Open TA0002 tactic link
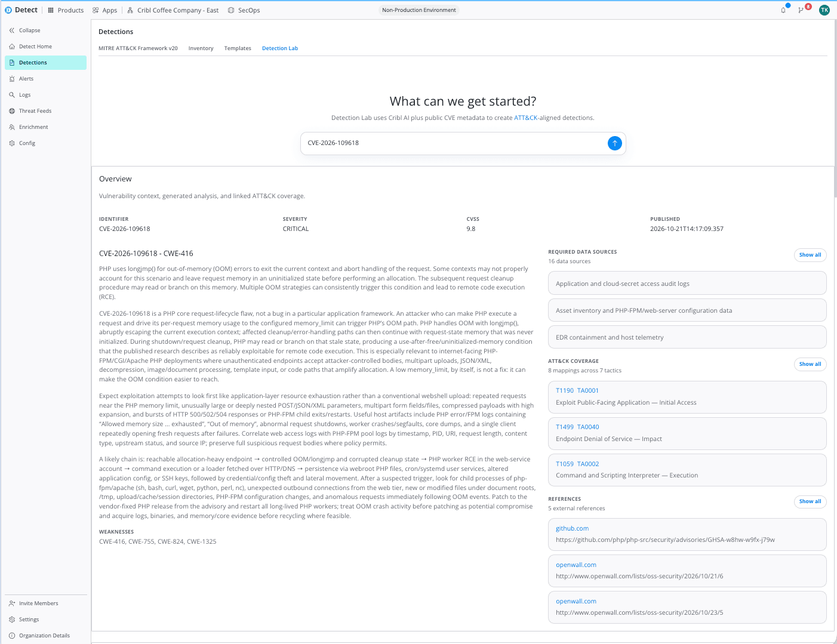The image size is (837, 644). tap(588, 464)
